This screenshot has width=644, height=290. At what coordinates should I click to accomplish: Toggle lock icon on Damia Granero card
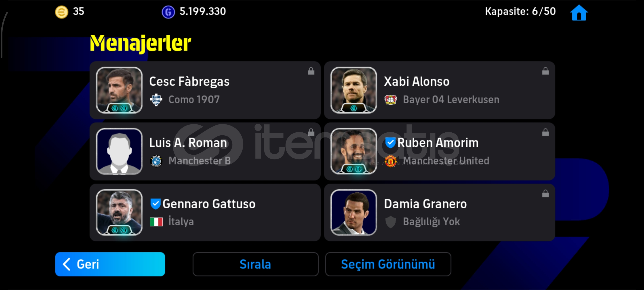click(x=545, y=194)
